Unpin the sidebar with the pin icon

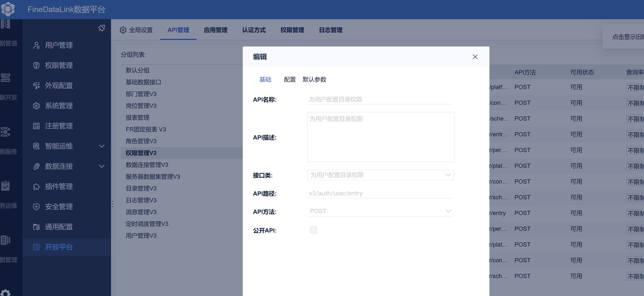pyautogui.click(x=101, y=28)
